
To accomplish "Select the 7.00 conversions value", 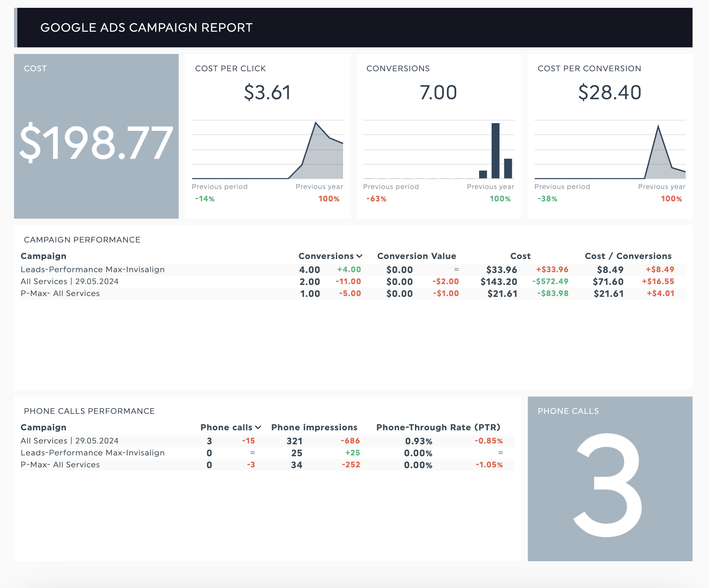I will click(438, 92).
